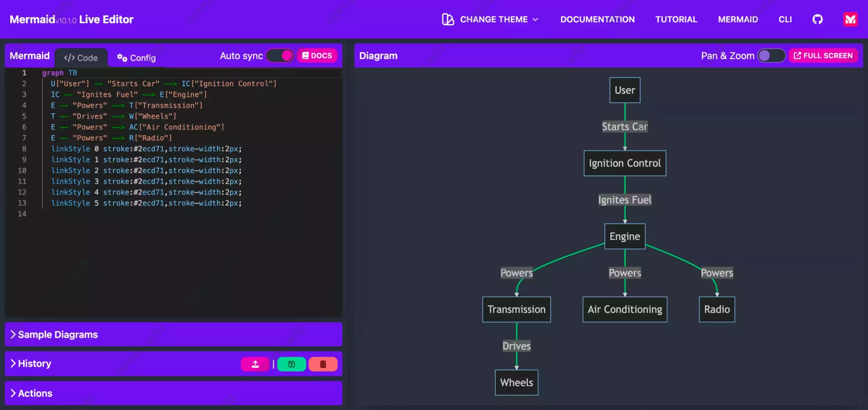Click the Diagram panel heading
Screen dimensions: 868x410
[x=378, y=56]
